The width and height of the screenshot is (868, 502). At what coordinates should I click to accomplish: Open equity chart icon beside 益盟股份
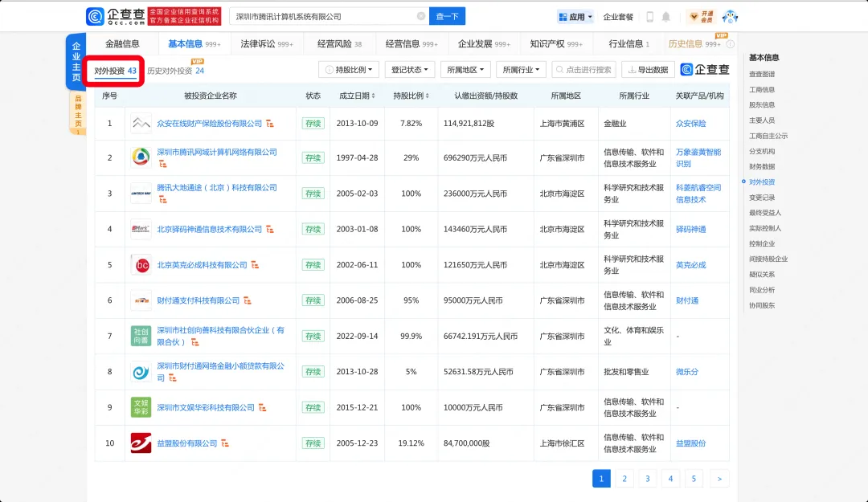pos(225,443)
